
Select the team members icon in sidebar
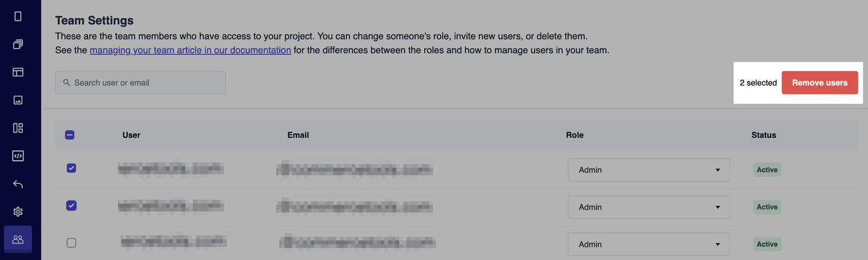coord(18,239)
